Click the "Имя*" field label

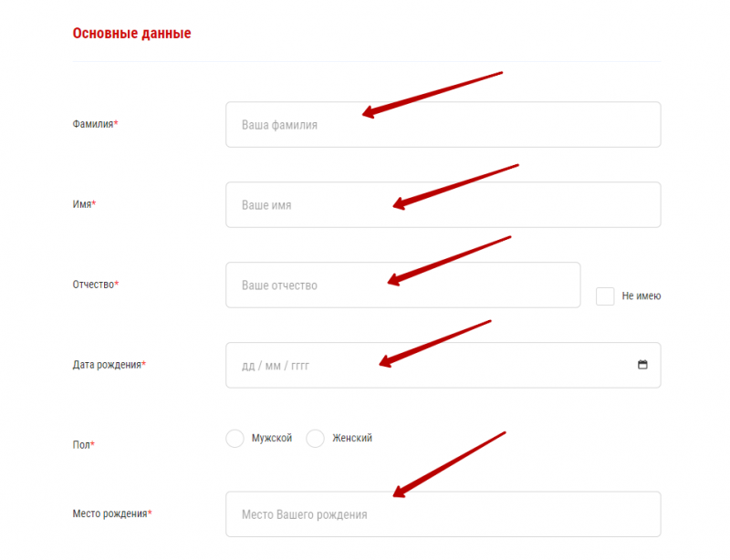pos(84,204)
